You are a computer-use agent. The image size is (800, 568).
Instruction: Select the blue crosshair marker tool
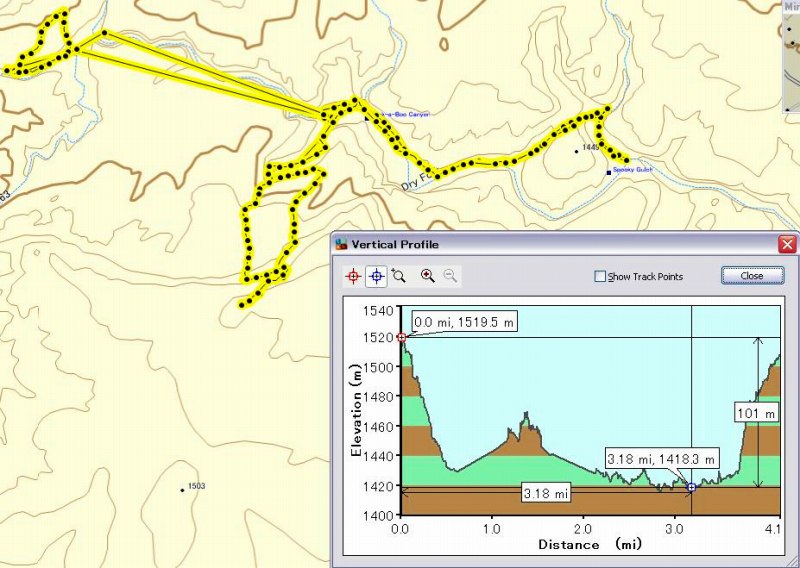(x=377, y=276)
